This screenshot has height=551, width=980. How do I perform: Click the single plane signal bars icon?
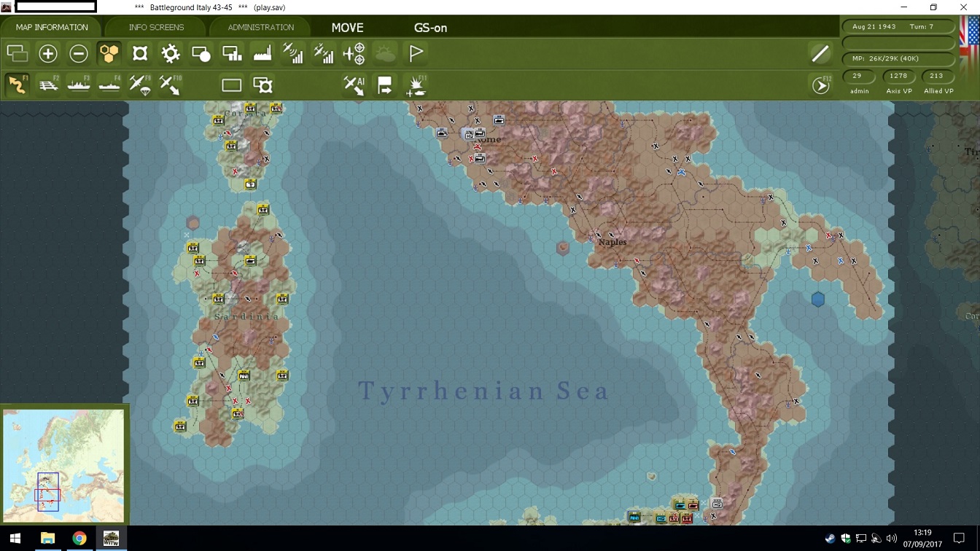[x=293, y=53]
